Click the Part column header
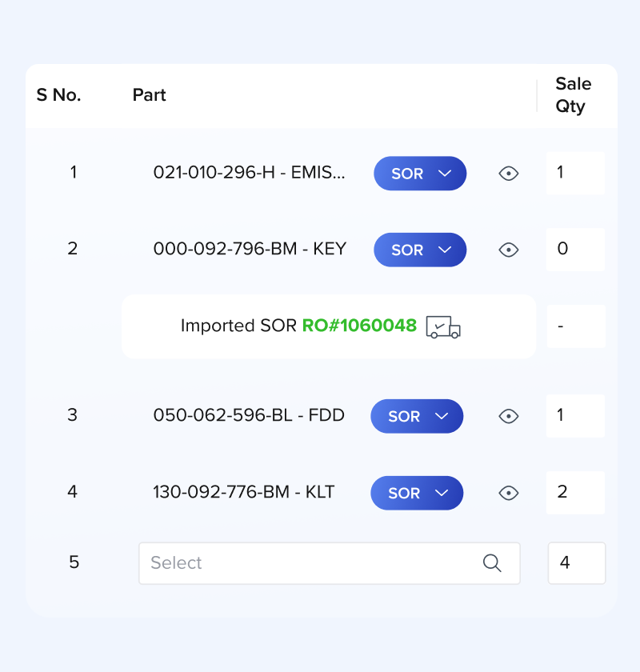This screenshot has height=672, width=640. [x=149, y=95]
